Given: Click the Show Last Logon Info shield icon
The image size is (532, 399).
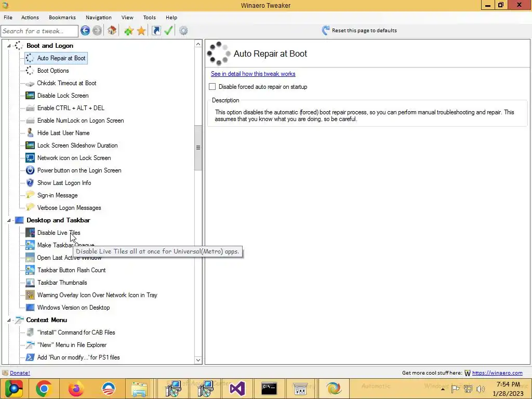Looking at the screenshot, I should click(30, 183).
